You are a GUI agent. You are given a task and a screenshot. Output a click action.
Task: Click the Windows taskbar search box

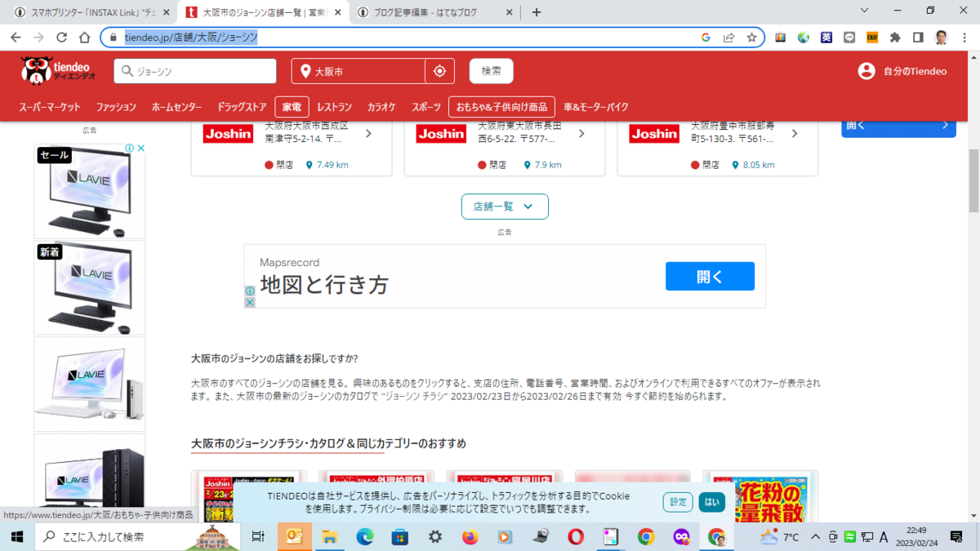[x=137, y=536]
